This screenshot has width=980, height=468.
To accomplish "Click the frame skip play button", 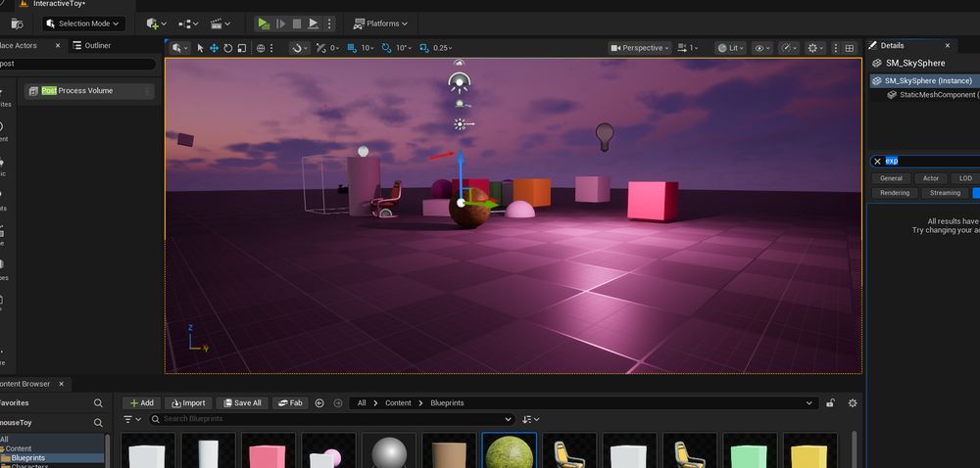I will pyautogui.click(x=280, y=23).
